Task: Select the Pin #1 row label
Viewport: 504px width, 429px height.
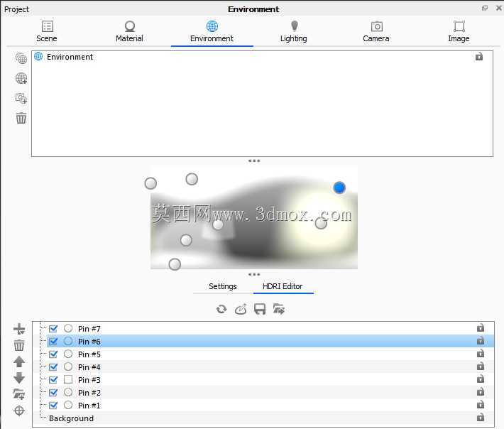Action: pyautogui.click(x=89, y=406)
